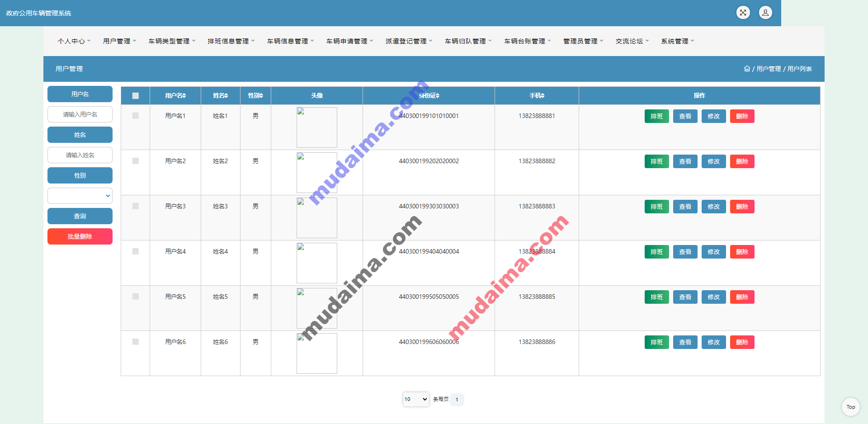The image size is (868, 424).
Task: Click 用户管理 link in breadcrumb
Action: pos(769,69)
